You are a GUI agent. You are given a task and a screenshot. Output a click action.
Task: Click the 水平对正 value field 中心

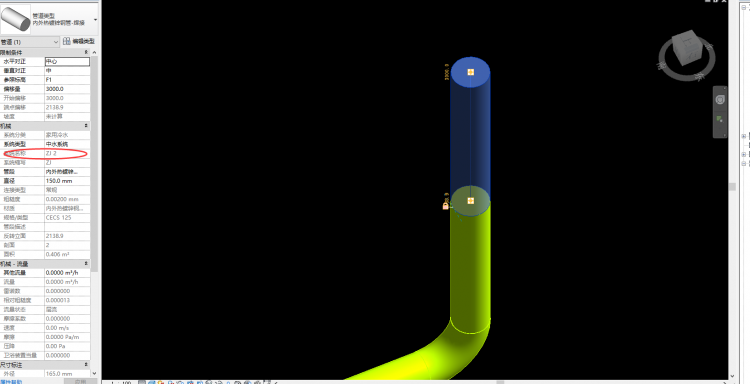pyautogui.click(x=67, y=61)
